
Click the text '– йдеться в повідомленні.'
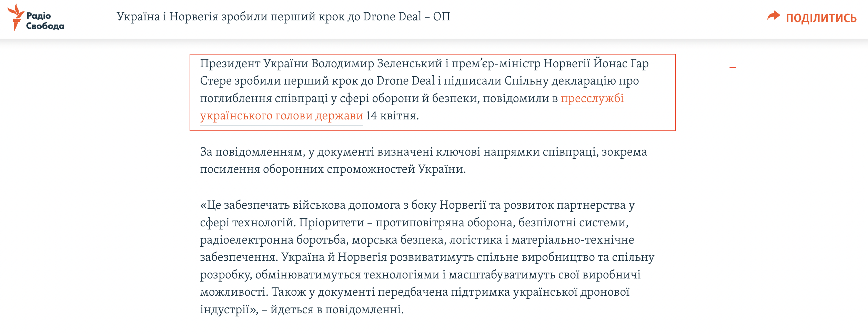[333, 310]
